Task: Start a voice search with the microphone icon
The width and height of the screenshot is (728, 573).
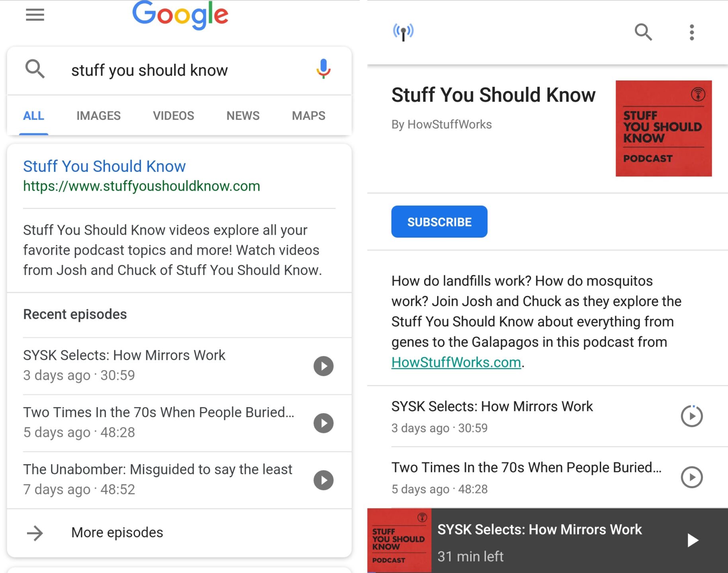Action: 323,70
